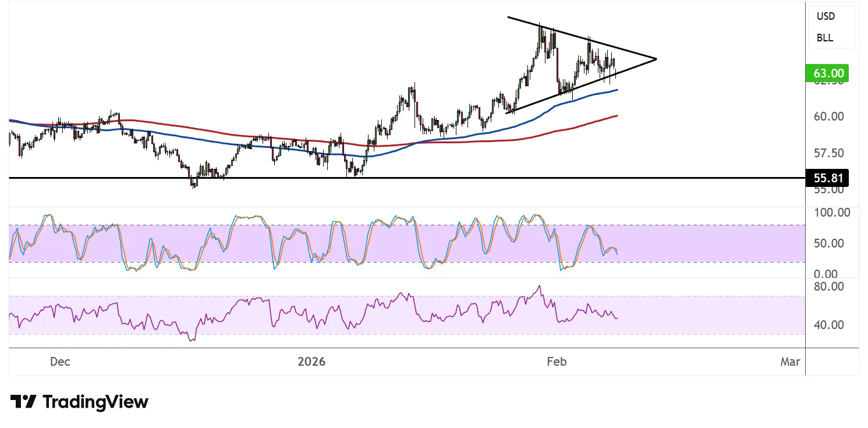Click the triangle pattern apex point

pos(656,59)
